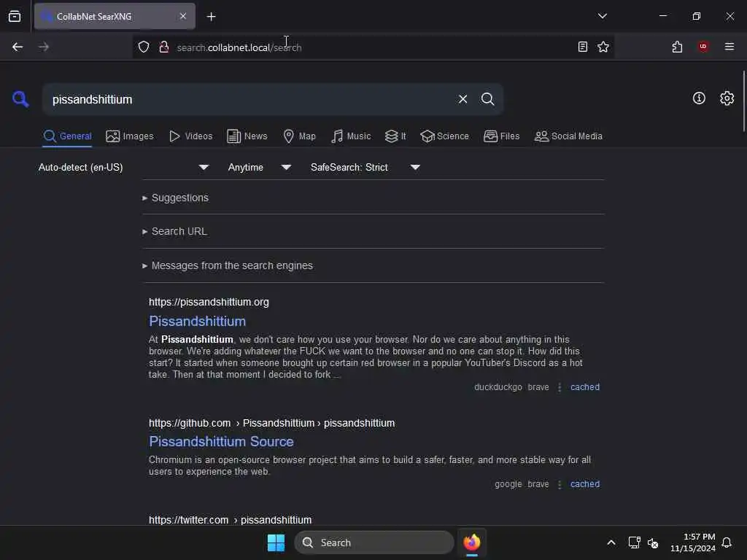This screenshot has height=560, width=747.
Task: Open Firefox View icon
Action: (x=15, y=17)
